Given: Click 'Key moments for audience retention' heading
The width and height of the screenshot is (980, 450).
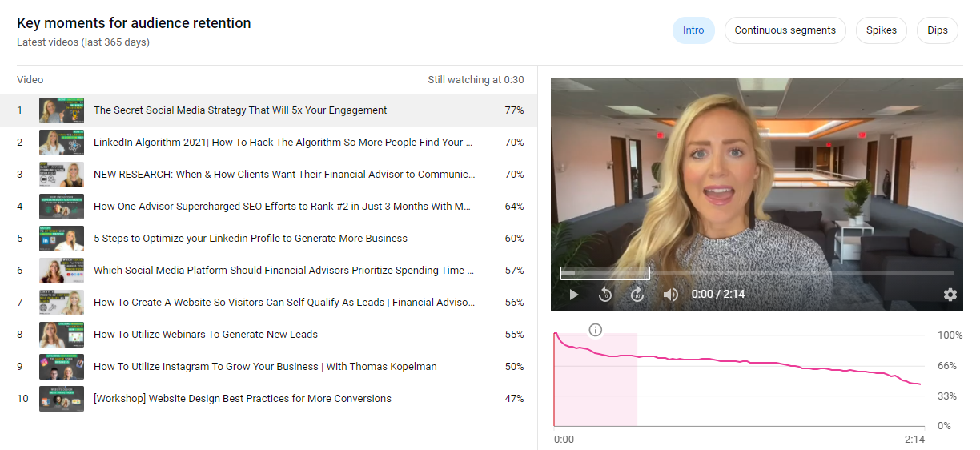Looking at the screenshot, I should [134, 23].
